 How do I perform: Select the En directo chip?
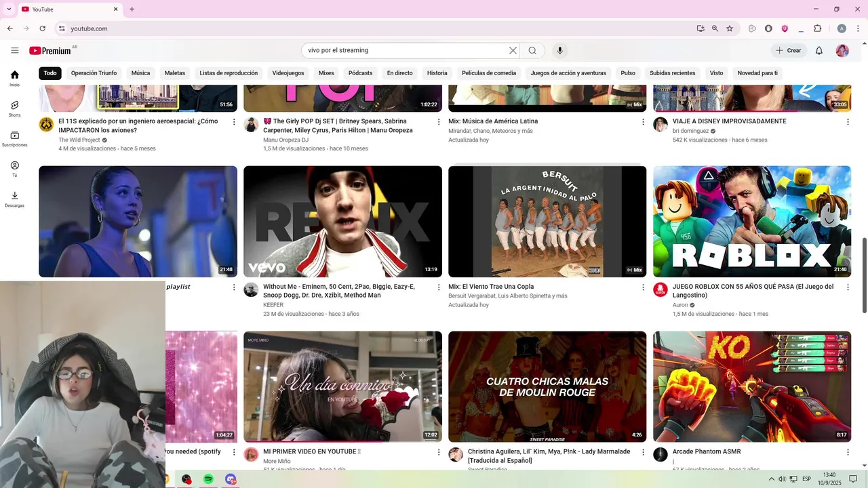(399, 73)
